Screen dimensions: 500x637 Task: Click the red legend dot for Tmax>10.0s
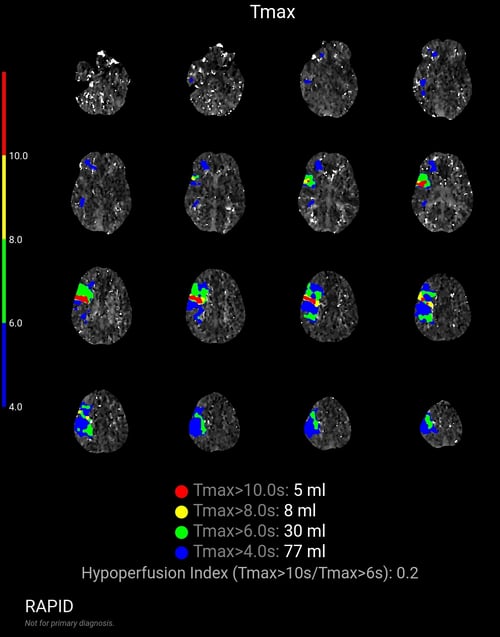(x=181, y=491)
